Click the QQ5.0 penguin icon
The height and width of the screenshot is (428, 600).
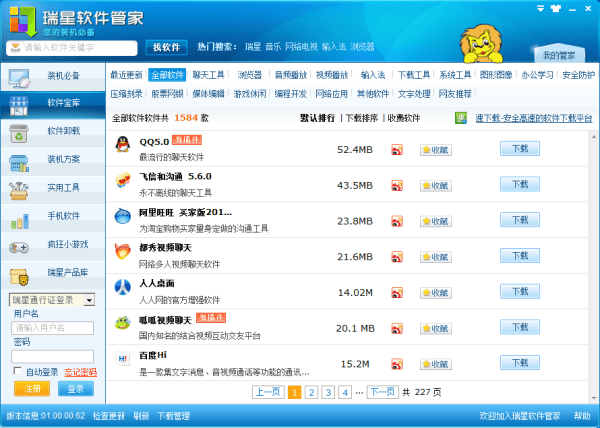[x=122, y=144]
